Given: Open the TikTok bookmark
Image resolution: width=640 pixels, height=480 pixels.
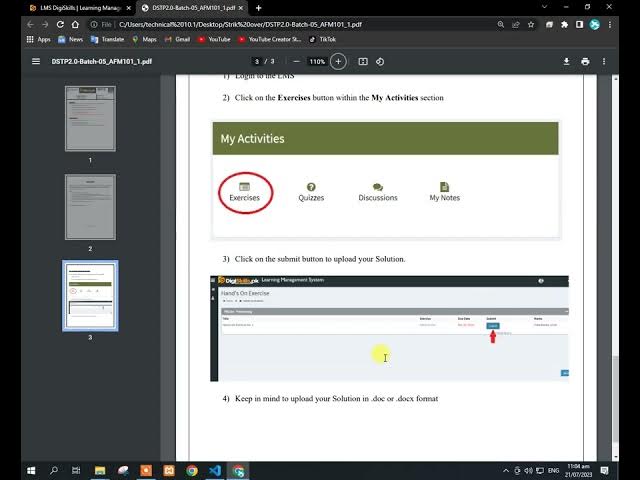Looking at the screenshot, I should pos(322,39).
